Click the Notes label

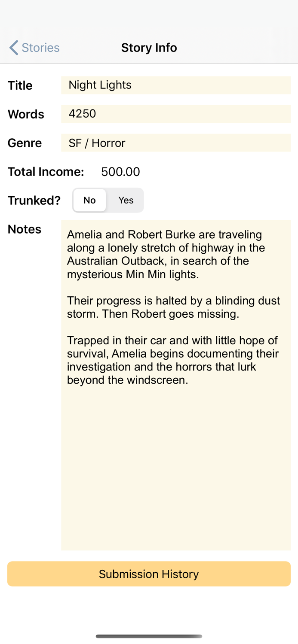[24, 229]
